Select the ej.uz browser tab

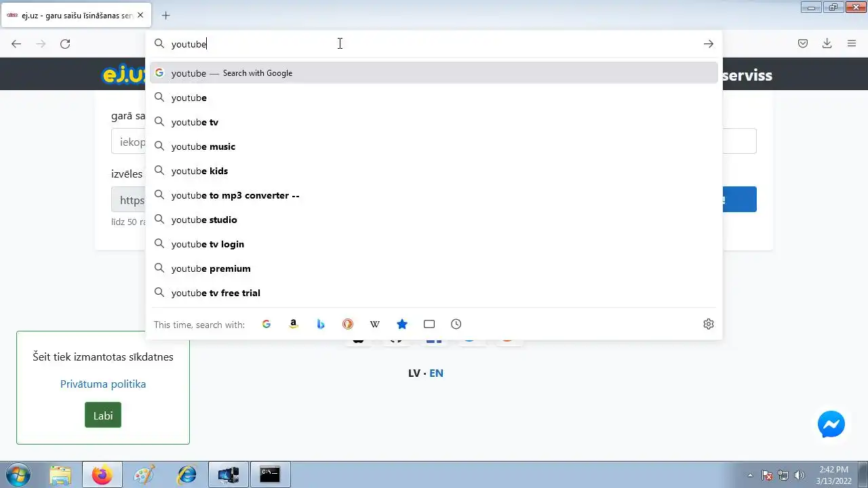[x=75, y=16]
